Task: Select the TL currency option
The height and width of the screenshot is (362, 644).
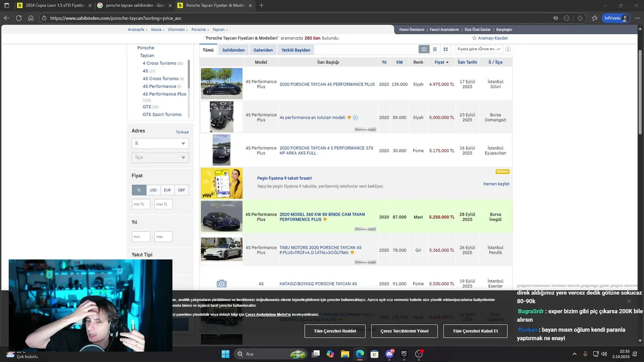Action: click(139, 190)
